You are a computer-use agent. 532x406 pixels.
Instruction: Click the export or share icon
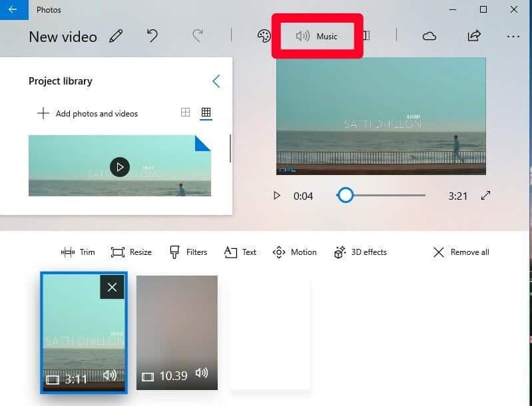tap(474, 36)
